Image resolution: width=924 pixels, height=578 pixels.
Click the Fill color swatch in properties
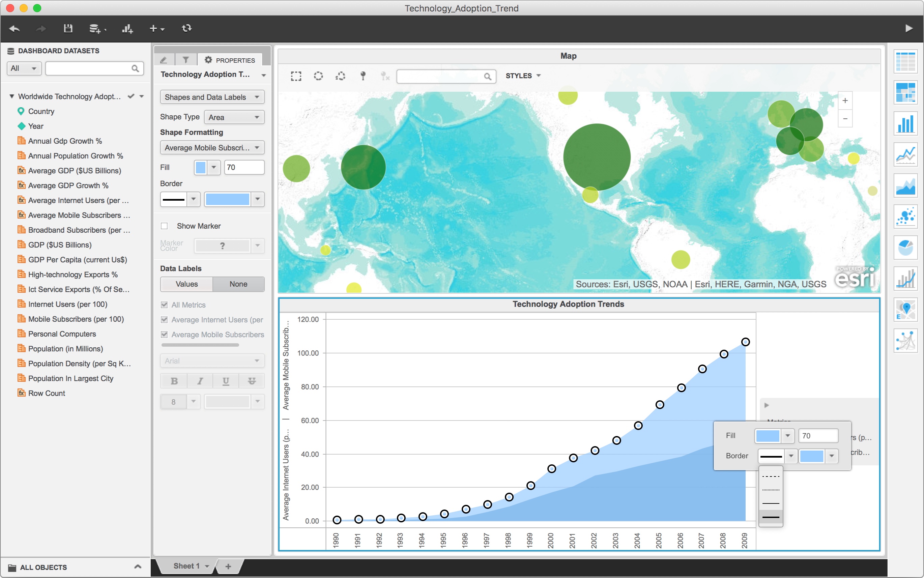pos(201,168)
